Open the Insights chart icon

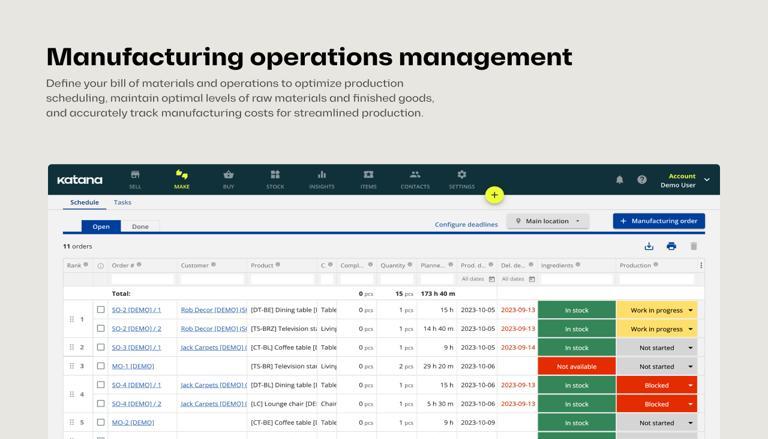pyautogui.click(x=322, y=175)
